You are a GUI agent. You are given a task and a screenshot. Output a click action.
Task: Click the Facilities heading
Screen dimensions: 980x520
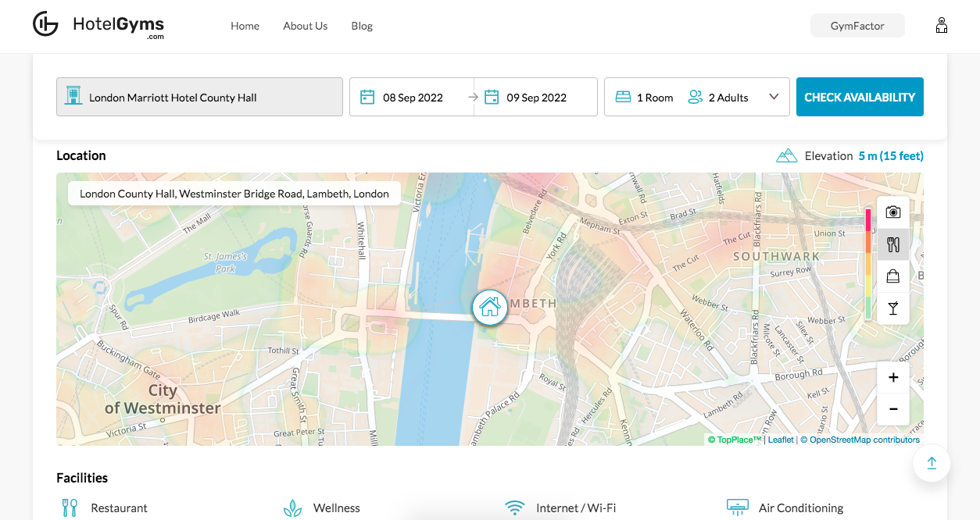coord(82,478)
